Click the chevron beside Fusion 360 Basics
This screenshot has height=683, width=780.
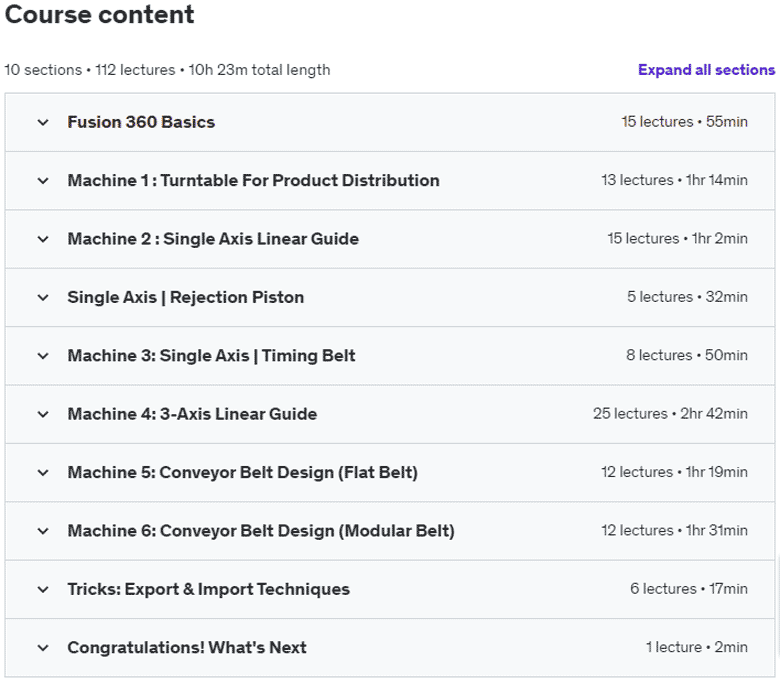pos(42,123)
